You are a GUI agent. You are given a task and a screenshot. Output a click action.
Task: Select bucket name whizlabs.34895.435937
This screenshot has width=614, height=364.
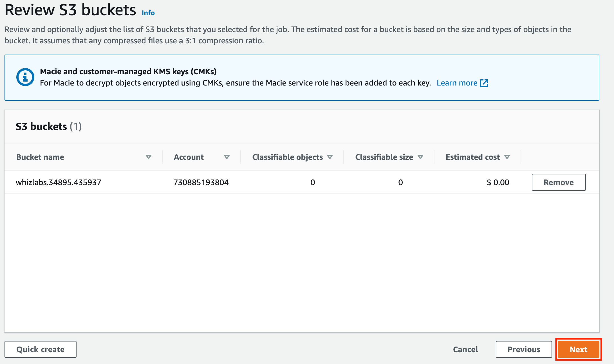tap(59, 182)
